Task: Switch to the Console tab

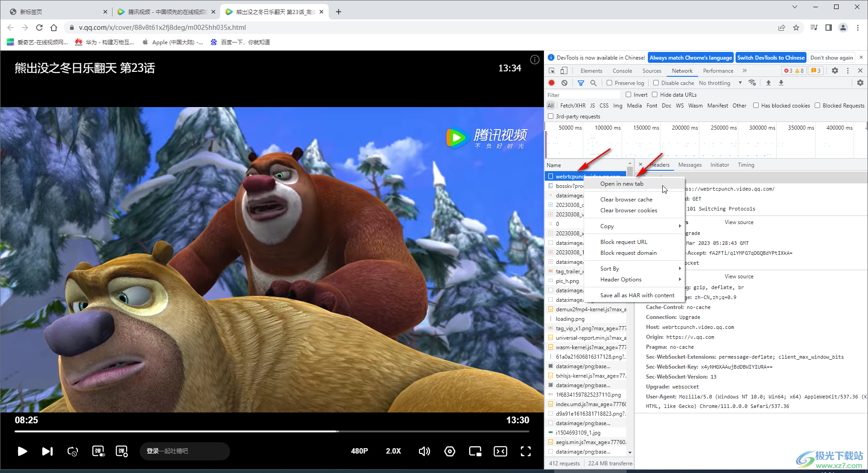Action: 622,71
